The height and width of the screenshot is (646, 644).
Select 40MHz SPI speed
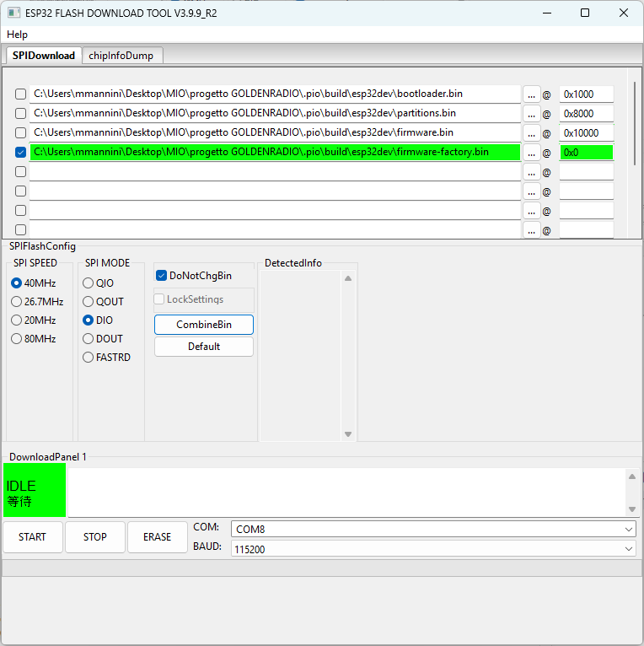tap(34, 283)
